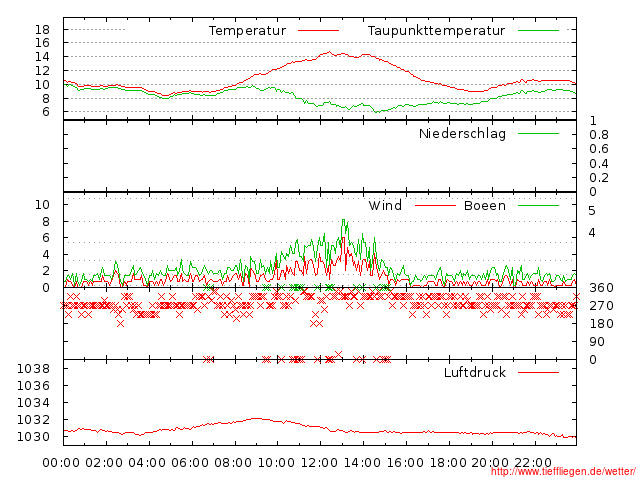The image size is (640, 480).
Task: Click the green Niederschlag legend line
Action: [x=538, y=133]
